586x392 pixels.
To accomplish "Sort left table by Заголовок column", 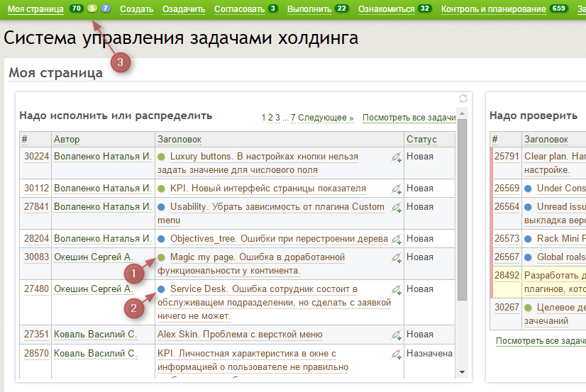I will pyautogui.click(x=179, y=139).
